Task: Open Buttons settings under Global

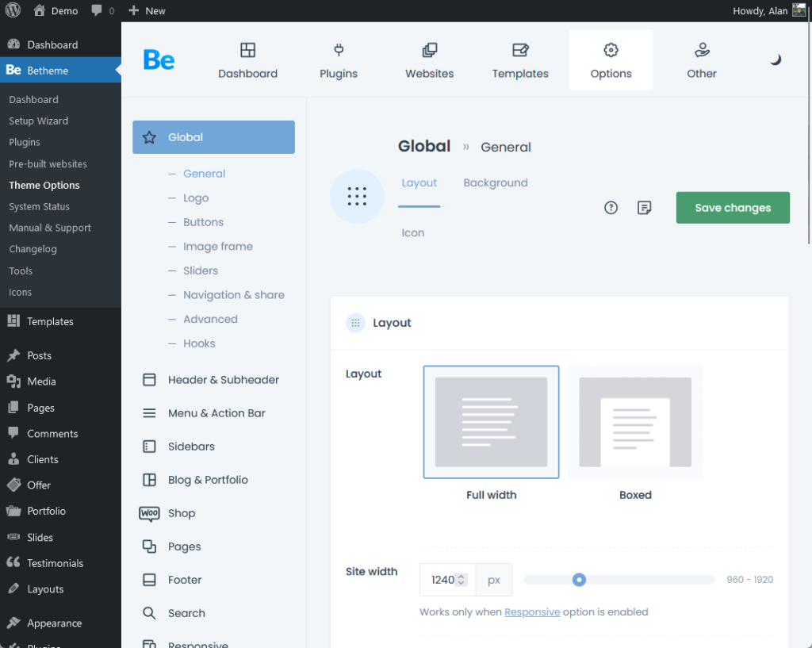Action: click(x=203, y=222)
